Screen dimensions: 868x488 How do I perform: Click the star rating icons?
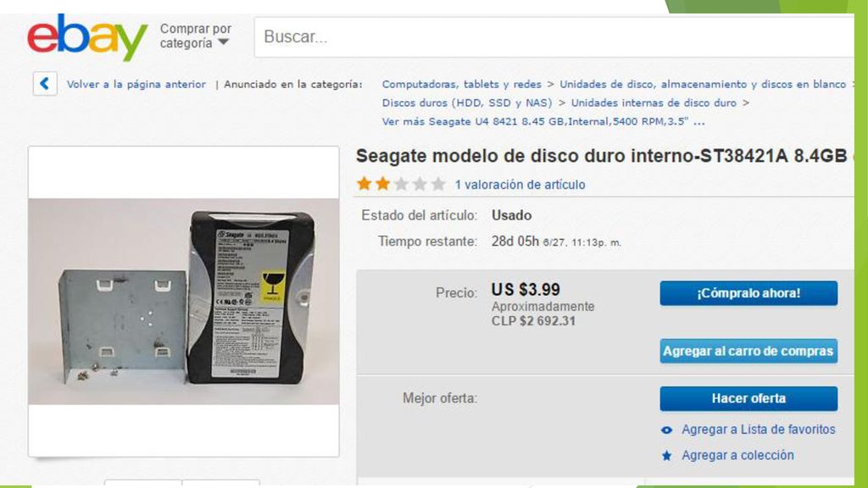coord(401,184)
